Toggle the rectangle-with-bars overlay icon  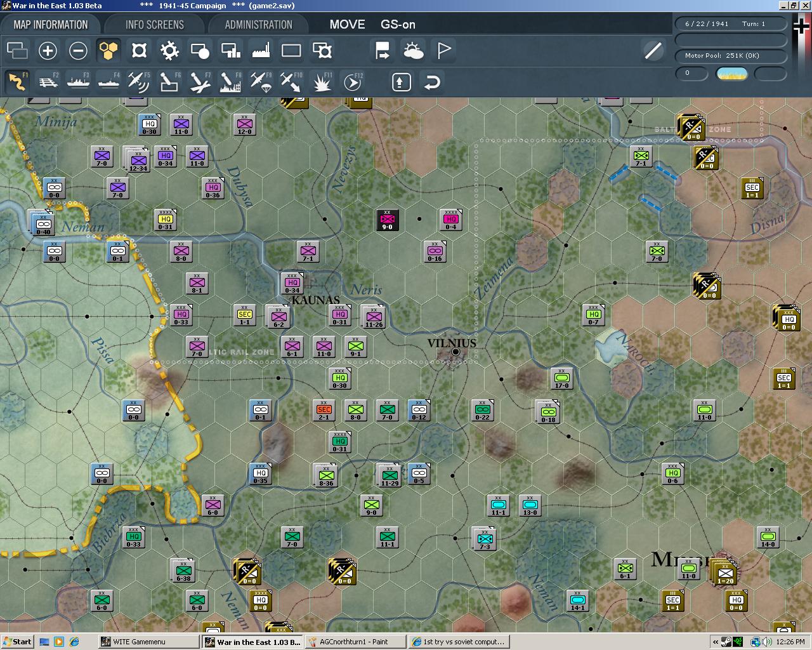tap(230, 50)
